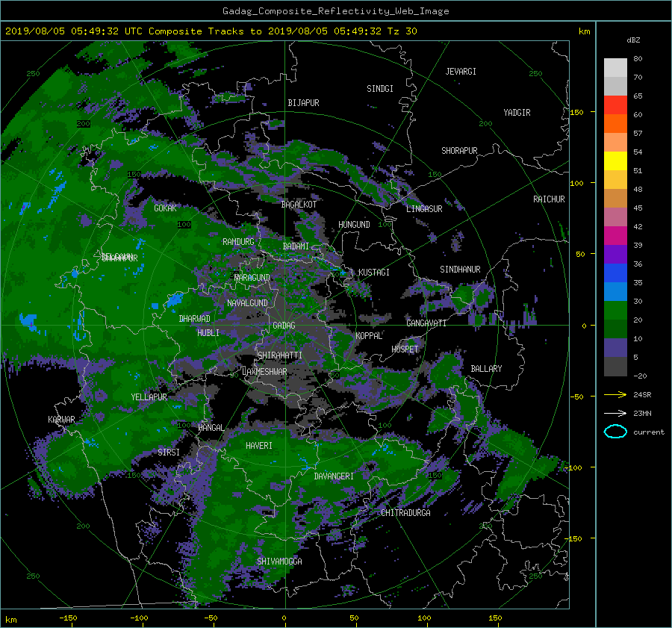Click the HANGAL city label
This screenshot has height=628, width=672.
coord(211,428)
